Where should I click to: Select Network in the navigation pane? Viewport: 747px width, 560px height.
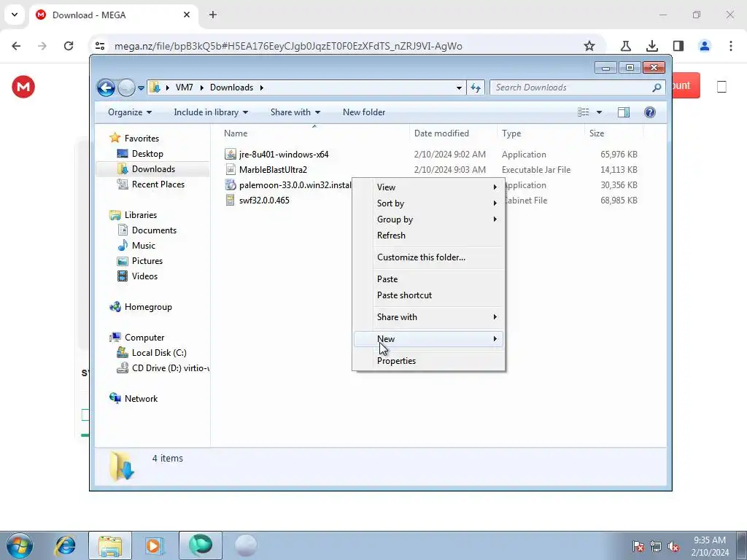pos(141,399)
